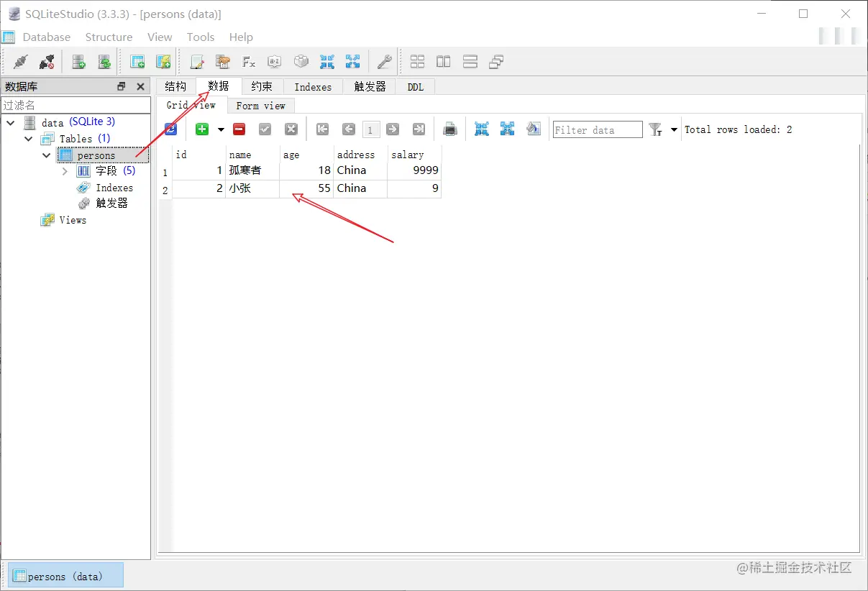The image size is (868, 591).
Task: Click the page number box
Action: (370, 130)
